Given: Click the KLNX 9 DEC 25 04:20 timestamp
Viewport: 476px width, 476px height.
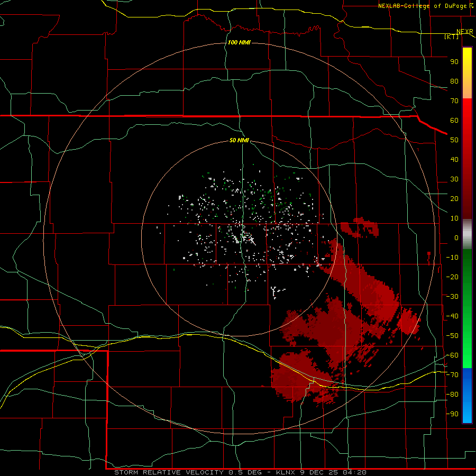Looking at the screenshot, I should coord(321,472).
